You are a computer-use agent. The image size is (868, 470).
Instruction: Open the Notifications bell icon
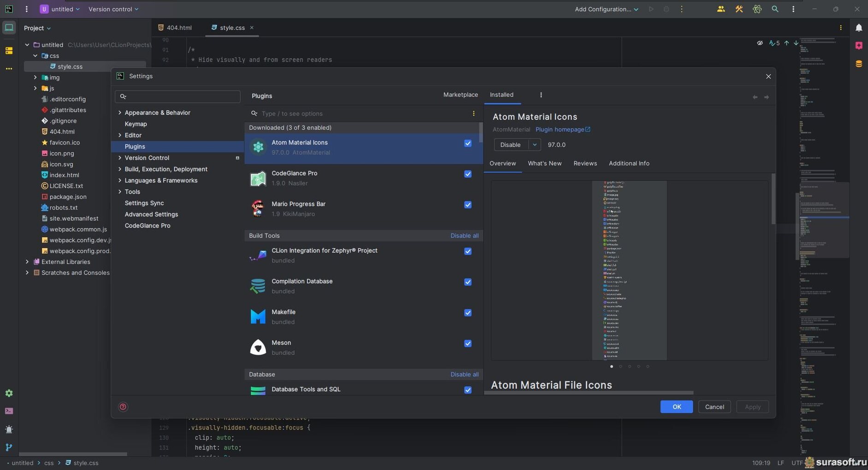coord(859,28)
